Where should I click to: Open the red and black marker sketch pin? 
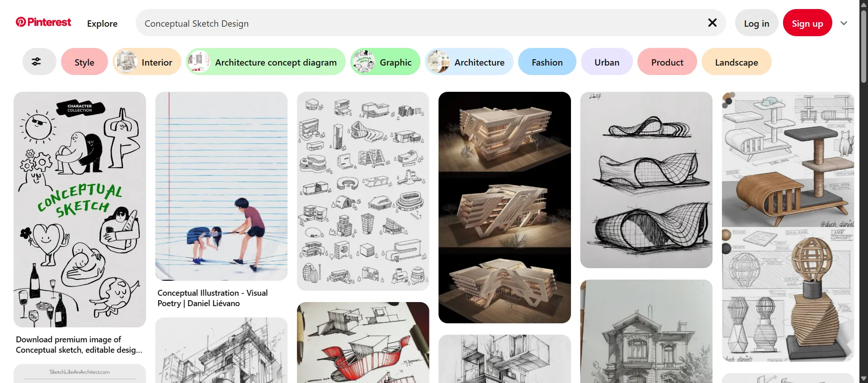tap(363, 342)
